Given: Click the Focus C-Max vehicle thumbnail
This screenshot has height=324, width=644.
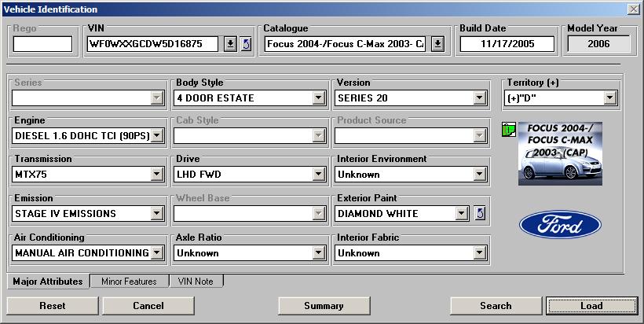Looking at the screenshot, I should 560,153.
